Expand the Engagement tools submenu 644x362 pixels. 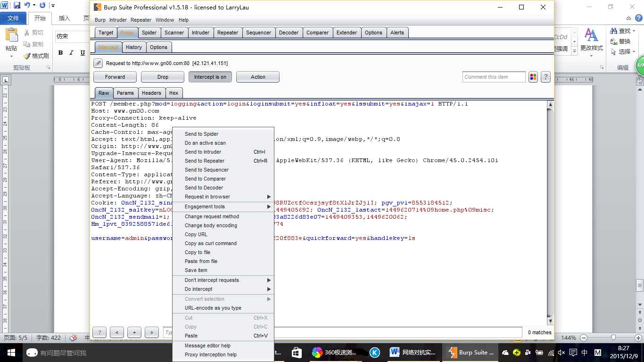click(223, 206)
